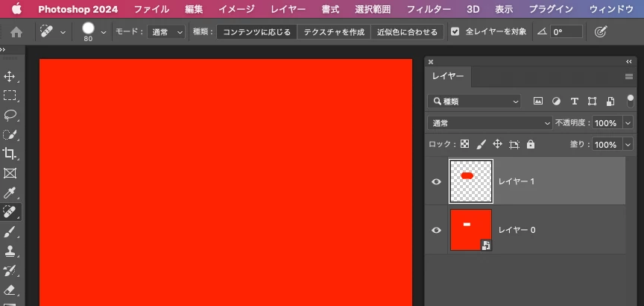Open the 3D menu

(x=473, y=9)
